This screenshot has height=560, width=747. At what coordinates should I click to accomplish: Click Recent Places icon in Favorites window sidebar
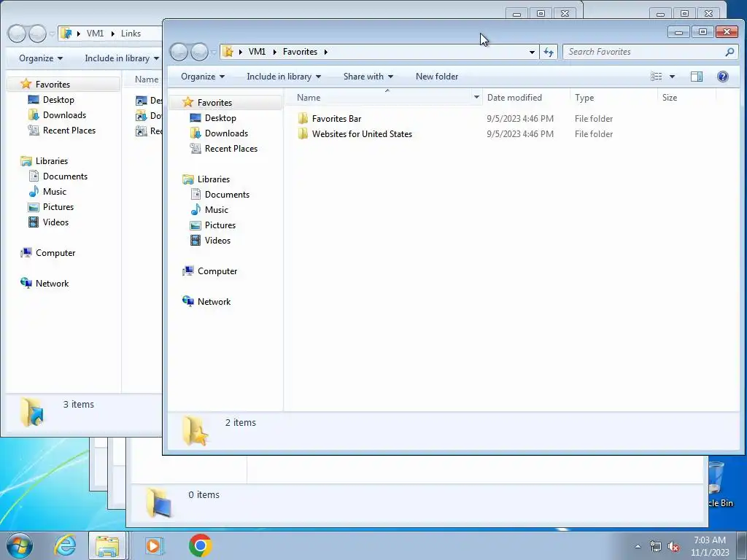[196, 149]
